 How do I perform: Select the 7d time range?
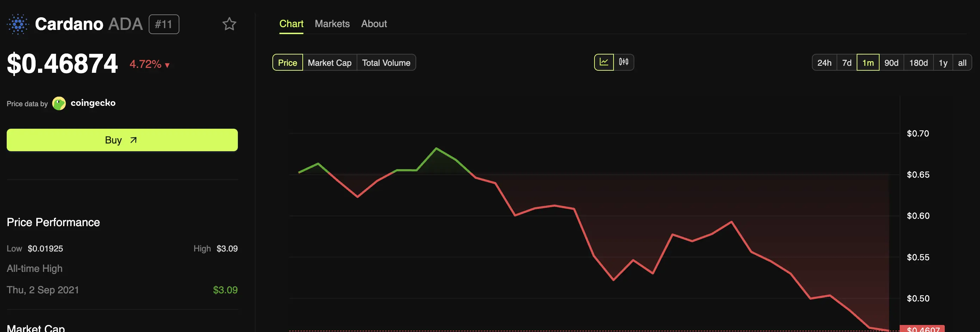pos(847,62)
